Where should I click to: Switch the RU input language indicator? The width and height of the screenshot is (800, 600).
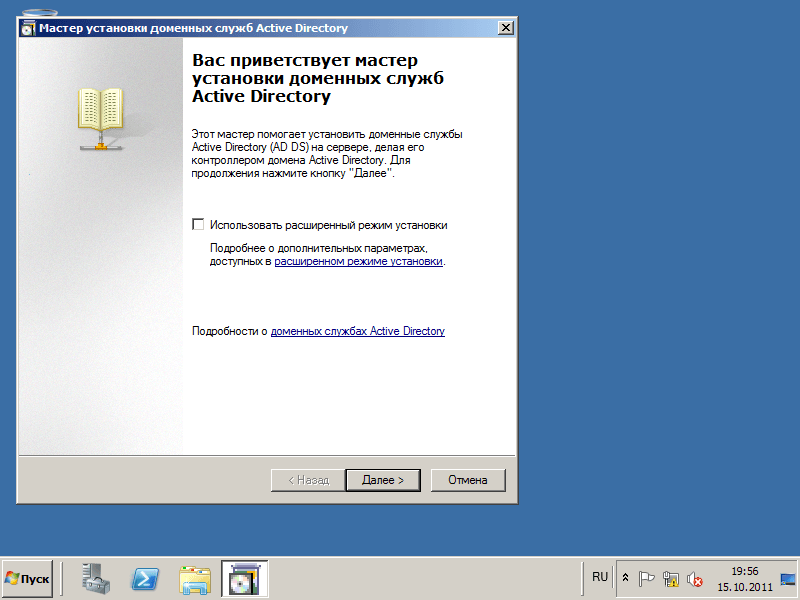tap(599, 577)
